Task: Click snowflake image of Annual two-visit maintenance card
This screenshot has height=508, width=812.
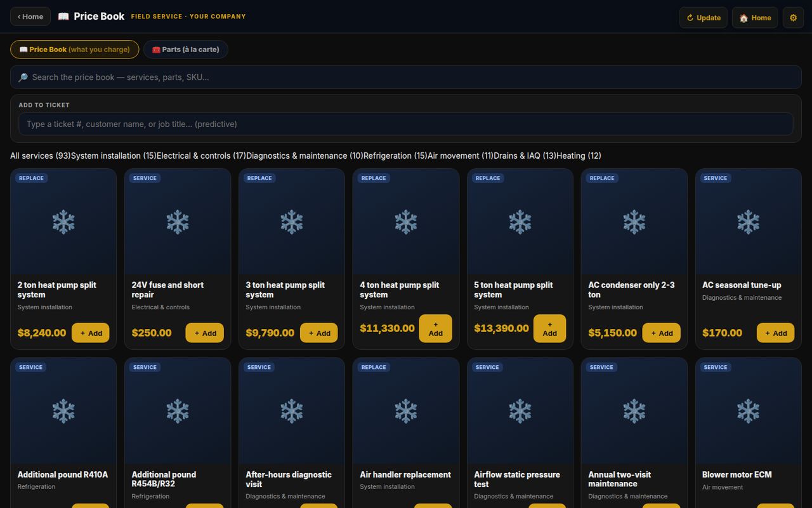Action: point(634,411)
